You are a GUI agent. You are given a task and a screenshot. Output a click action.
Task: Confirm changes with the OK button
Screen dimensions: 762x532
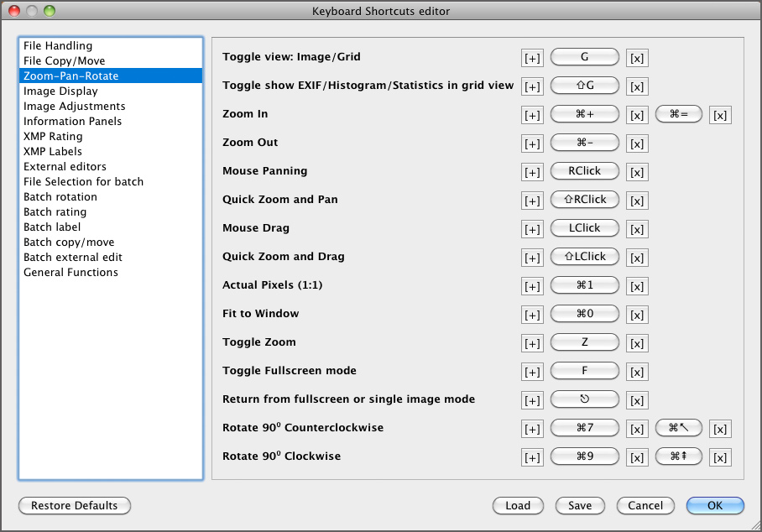pos(715,505)
